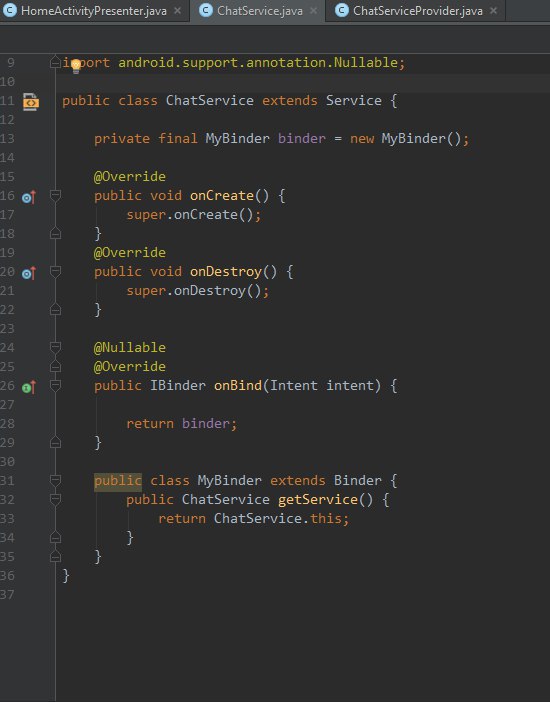Viewport: 550px width, 702px height.
Task: Click the highlighted public keyword before MyBinder
Action: click(x=118, y=481)
